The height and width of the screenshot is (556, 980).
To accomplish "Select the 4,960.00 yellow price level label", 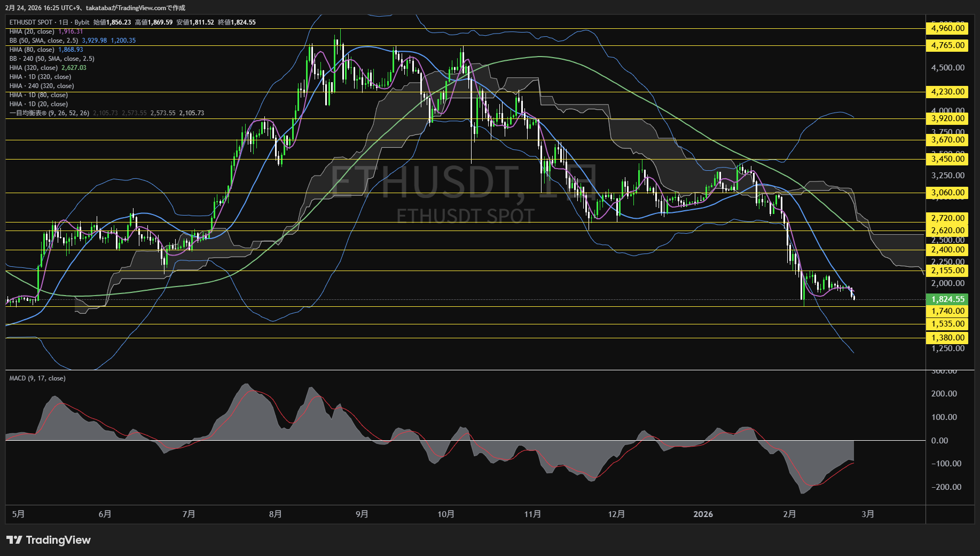I will click(x=947, y=28).
